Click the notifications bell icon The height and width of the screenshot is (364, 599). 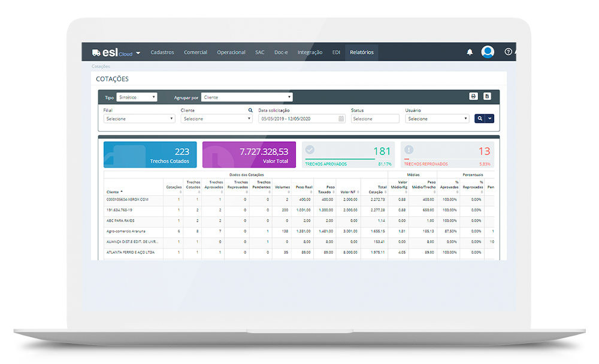pos(470,52)
